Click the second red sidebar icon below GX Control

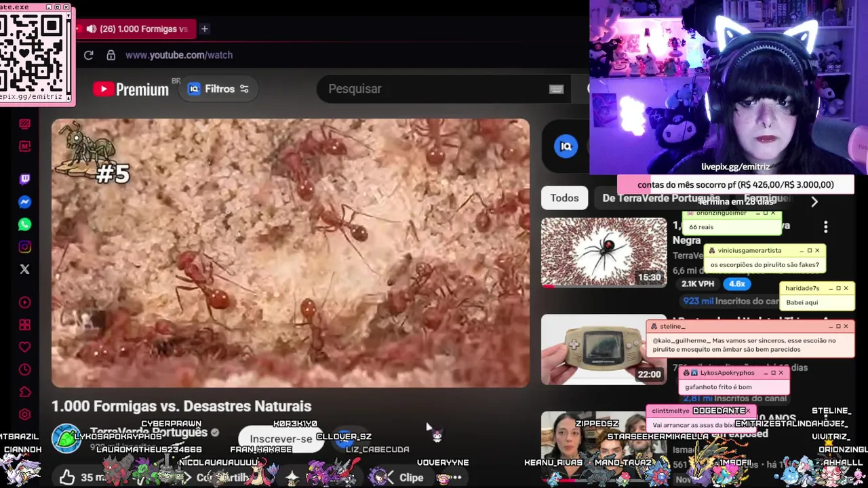25,146
